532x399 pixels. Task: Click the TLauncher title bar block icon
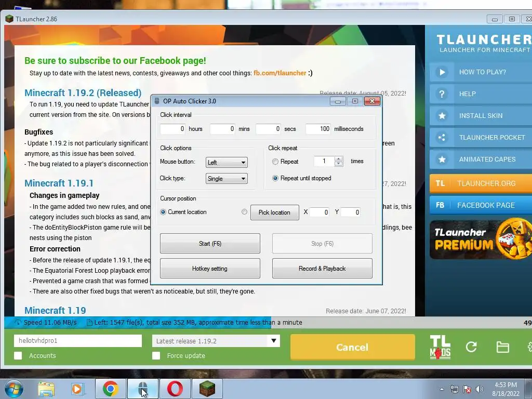[x=9, y=19]
